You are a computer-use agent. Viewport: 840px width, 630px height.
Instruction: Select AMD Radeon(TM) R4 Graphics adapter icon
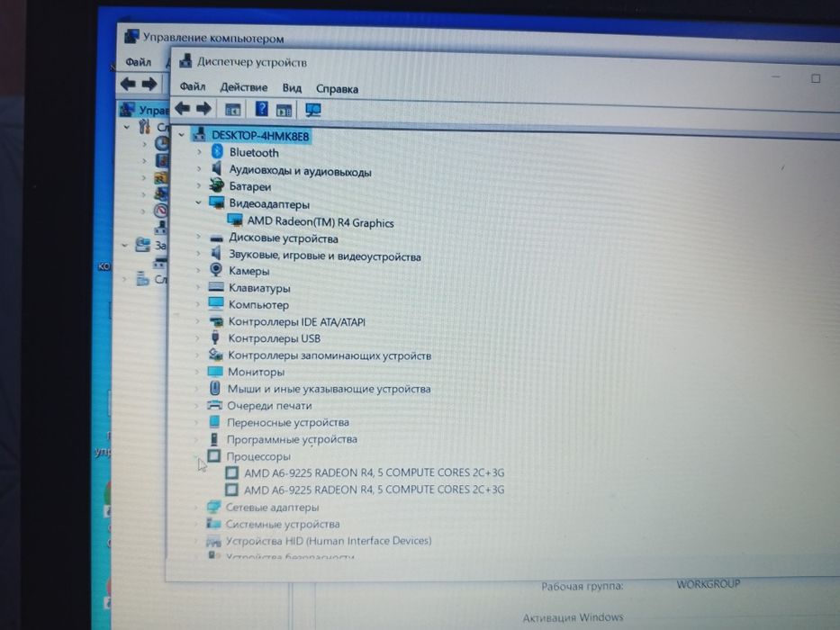(x=235, y=220)
